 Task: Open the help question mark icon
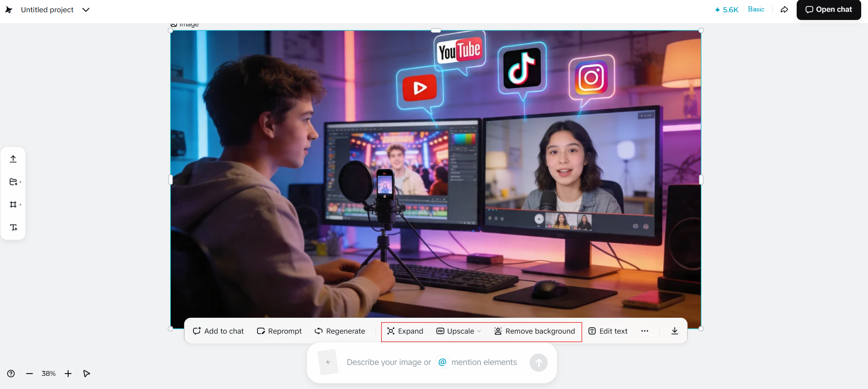(x=11, y=374)
